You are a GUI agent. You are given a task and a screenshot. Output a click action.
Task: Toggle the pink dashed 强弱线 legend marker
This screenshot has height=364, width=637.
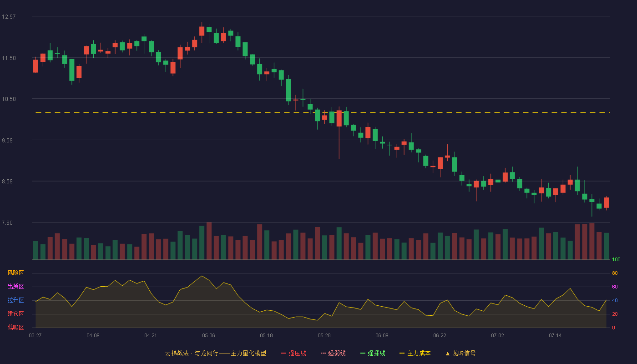point(323,353)
